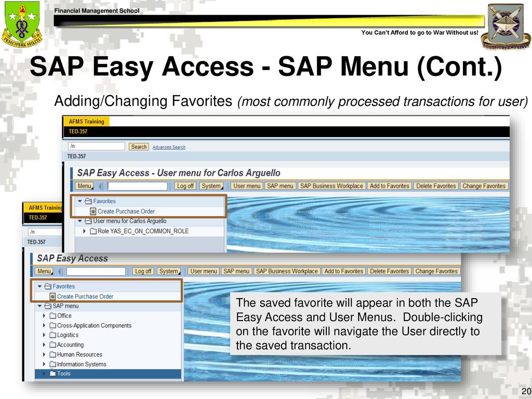Screen dimensions: 532x399
Task: Click the back arrow icon beside Menu in the lower window
Action: (60, 271)
